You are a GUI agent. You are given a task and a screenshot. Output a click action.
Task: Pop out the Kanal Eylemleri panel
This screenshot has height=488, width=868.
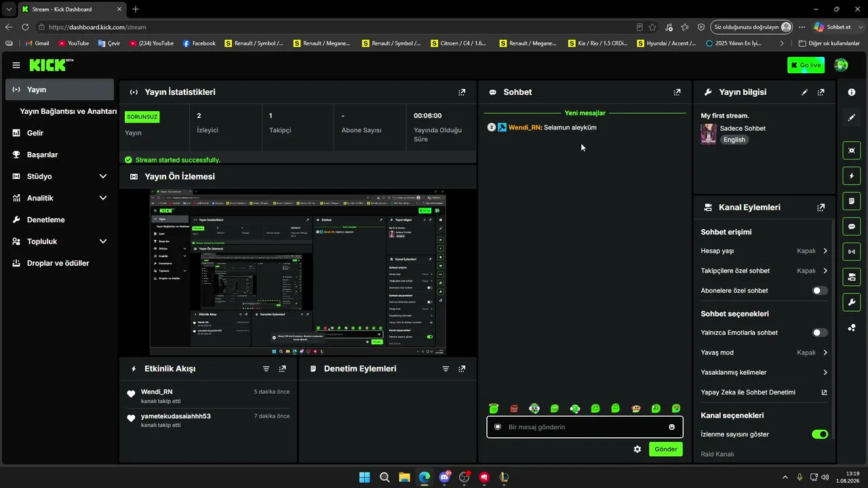point(821,207)
